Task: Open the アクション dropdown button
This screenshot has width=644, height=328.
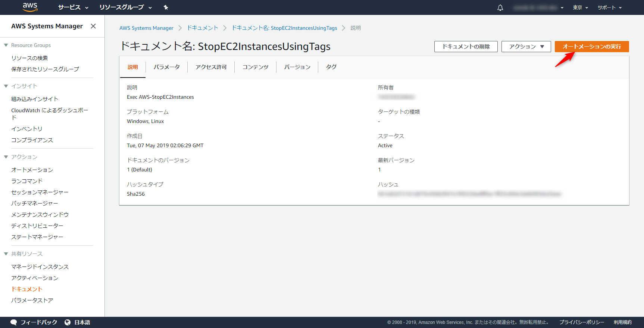Action: (x=526, y=47)
